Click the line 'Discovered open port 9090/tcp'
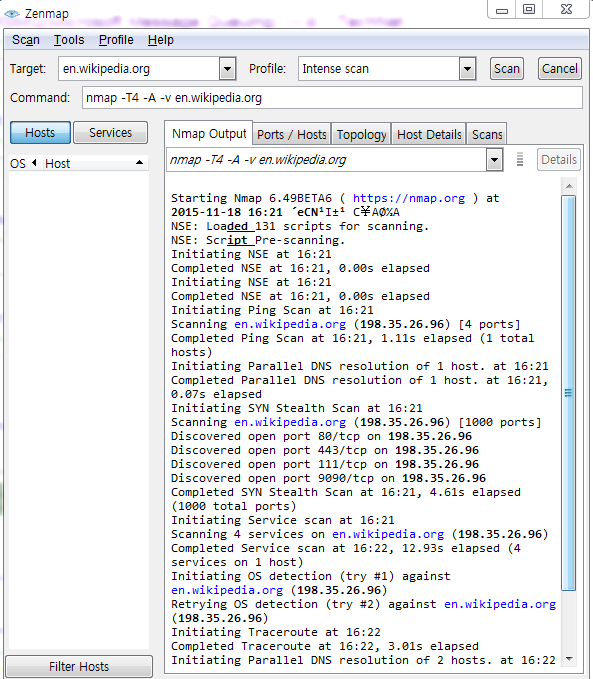 click(328, 478)
